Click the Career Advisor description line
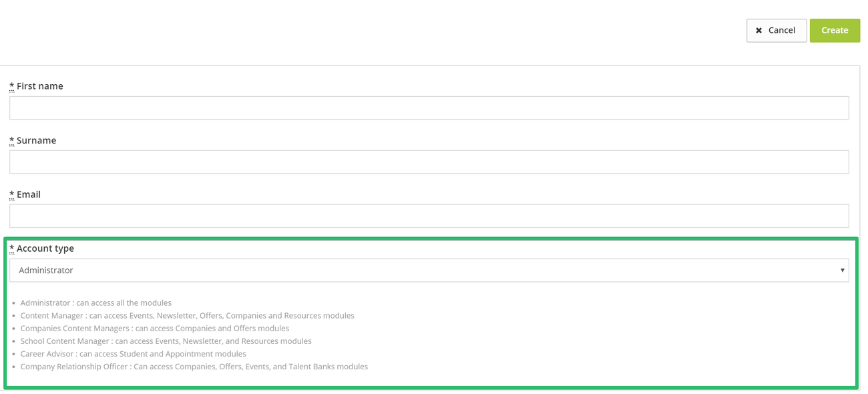This screenshot has width=868, height=394. [134, 354]
